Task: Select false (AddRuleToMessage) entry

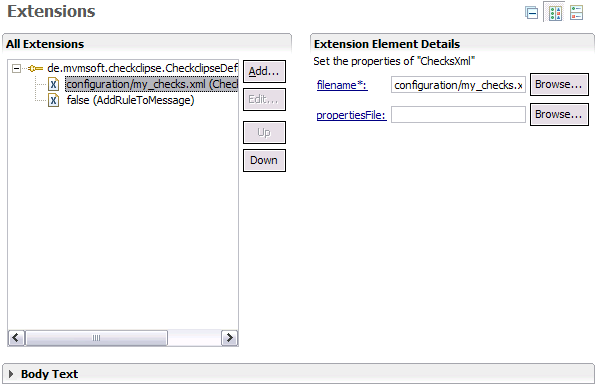Action: pos(130,100)
